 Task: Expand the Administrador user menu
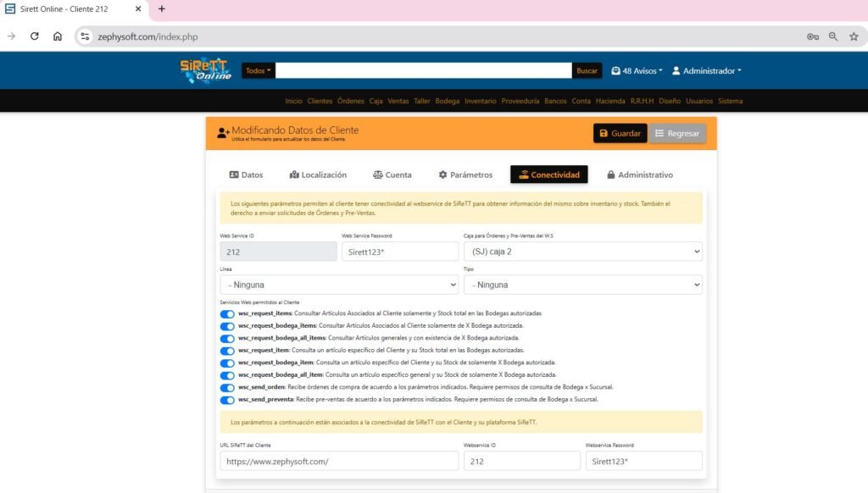707,71
